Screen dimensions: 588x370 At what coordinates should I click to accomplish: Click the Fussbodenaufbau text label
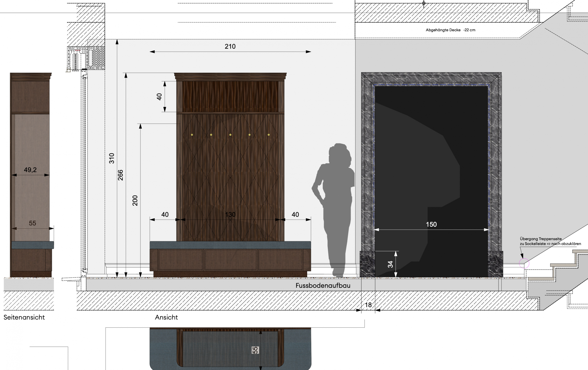(x=323, y=285)
